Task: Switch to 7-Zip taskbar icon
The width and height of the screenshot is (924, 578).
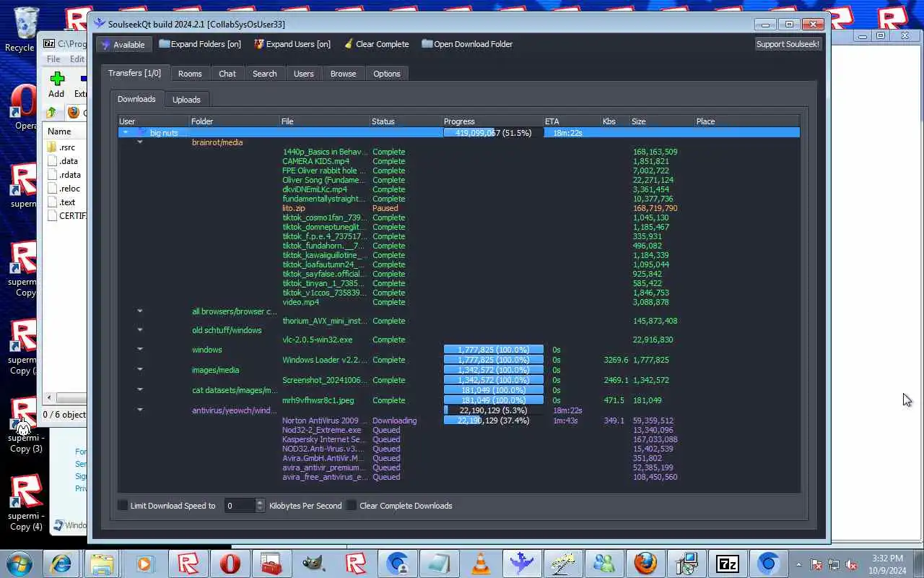Action: [728, 563]
